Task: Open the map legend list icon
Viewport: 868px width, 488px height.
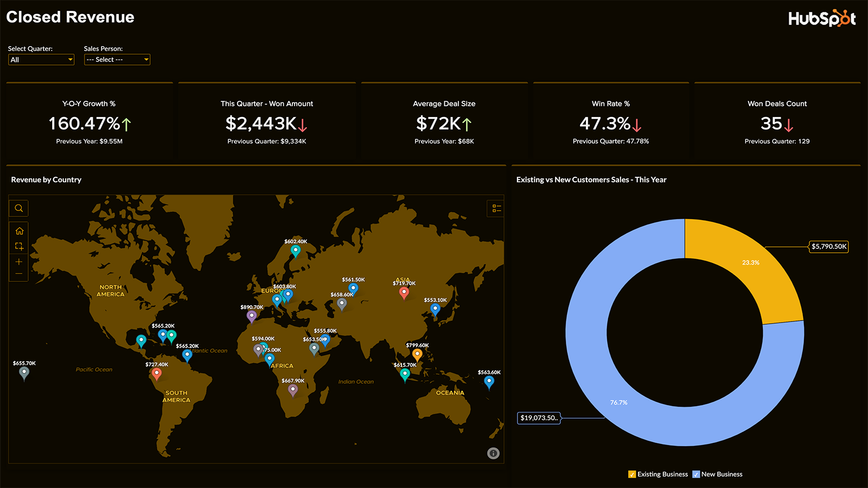Action: [495, 208]
